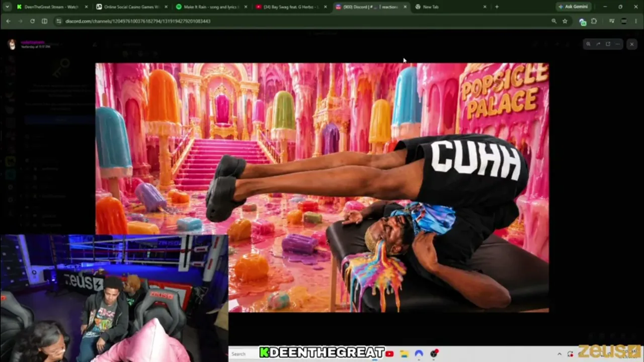Image resolution: width=644 pixels, height=362 pixels.
Task: Open the green extension icon in toolbar
Action: [x=583, y=22]
